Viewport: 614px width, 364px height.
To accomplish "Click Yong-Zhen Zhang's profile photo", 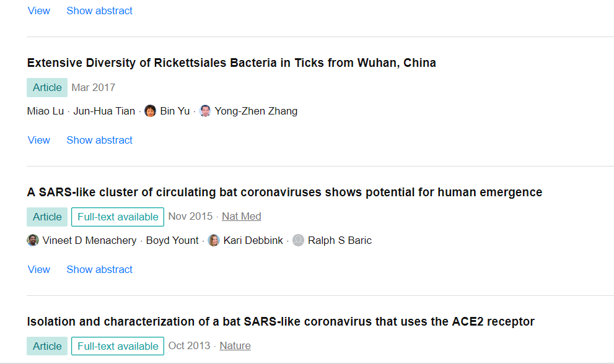I will (205, 111).
